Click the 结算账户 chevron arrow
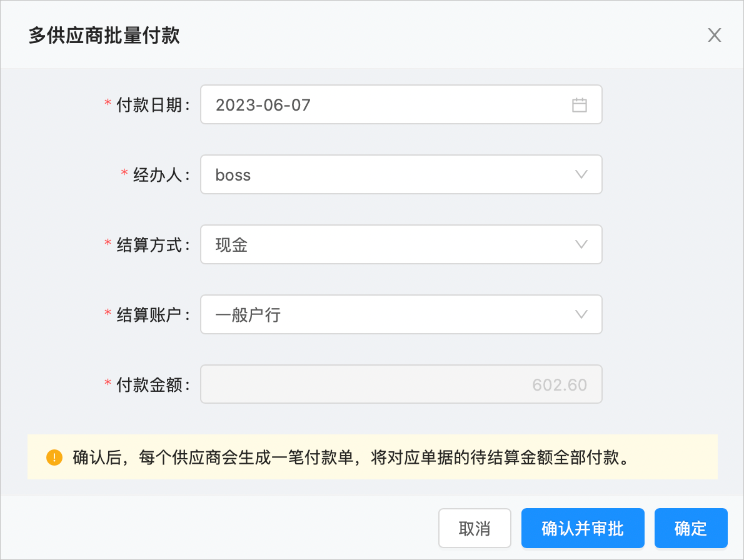 [581, 315]
